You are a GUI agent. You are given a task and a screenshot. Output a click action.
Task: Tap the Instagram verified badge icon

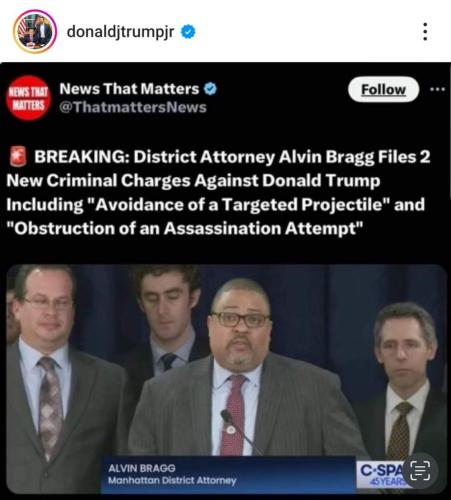point(188,32)
